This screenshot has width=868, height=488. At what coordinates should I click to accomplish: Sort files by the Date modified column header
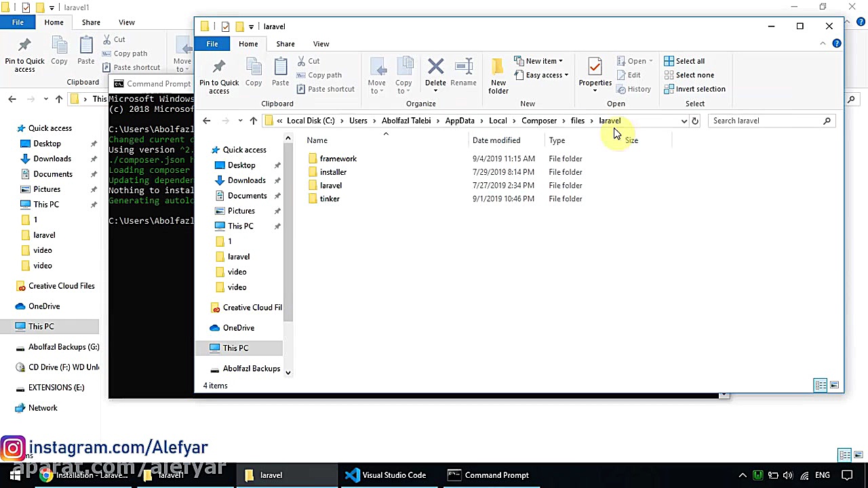point(506,140)
